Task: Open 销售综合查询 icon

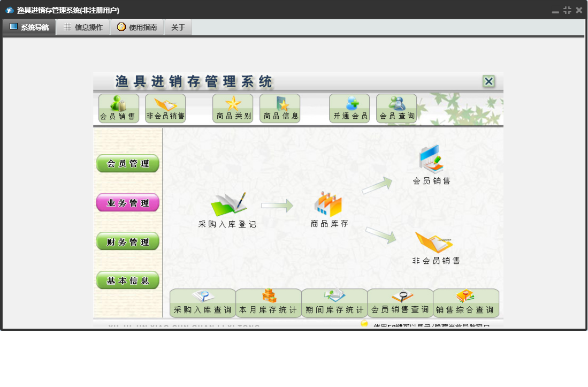Action: (466, 303)
